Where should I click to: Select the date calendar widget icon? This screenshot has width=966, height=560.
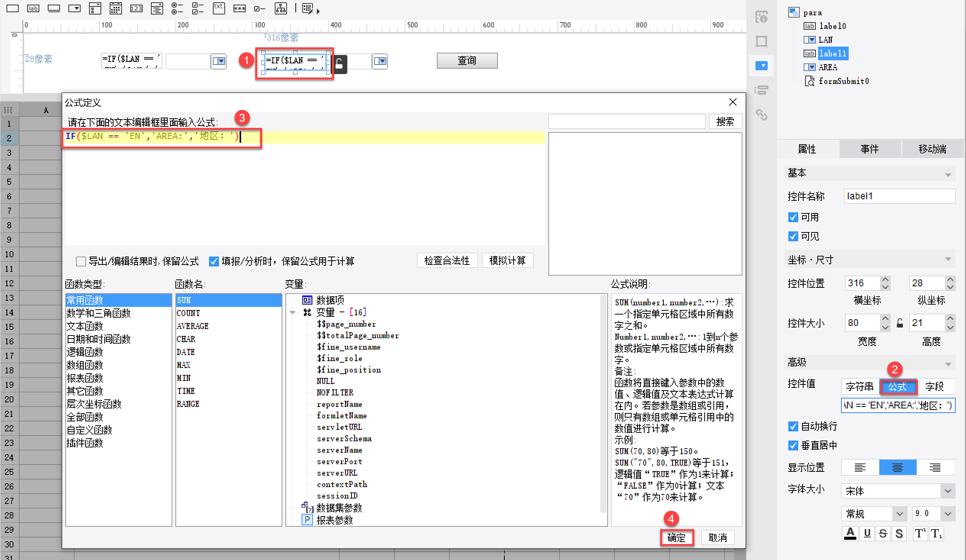coord(115,8)
